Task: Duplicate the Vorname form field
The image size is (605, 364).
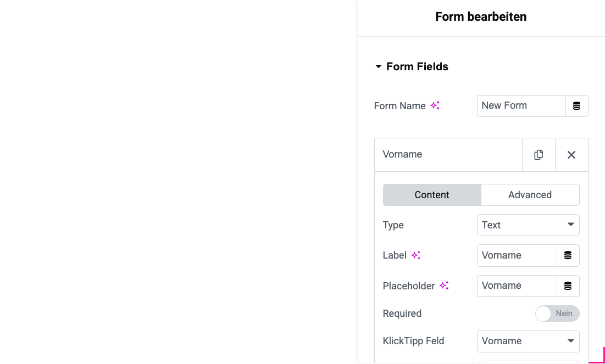Action: click(539, 154)
